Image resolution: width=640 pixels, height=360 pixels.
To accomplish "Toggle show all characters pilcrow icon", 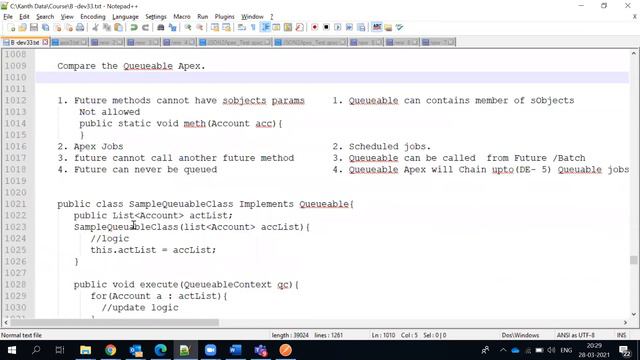I will coord(253,27).
